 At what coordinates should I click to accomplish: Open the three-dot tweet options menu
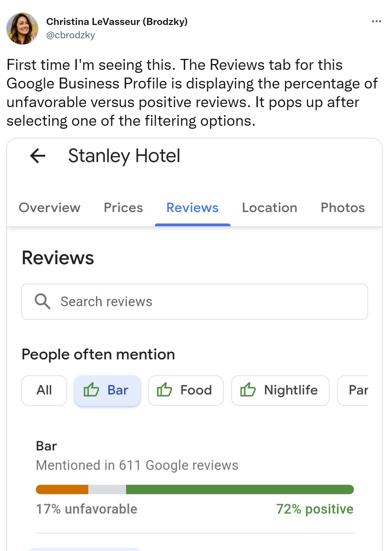click(376, 22)
